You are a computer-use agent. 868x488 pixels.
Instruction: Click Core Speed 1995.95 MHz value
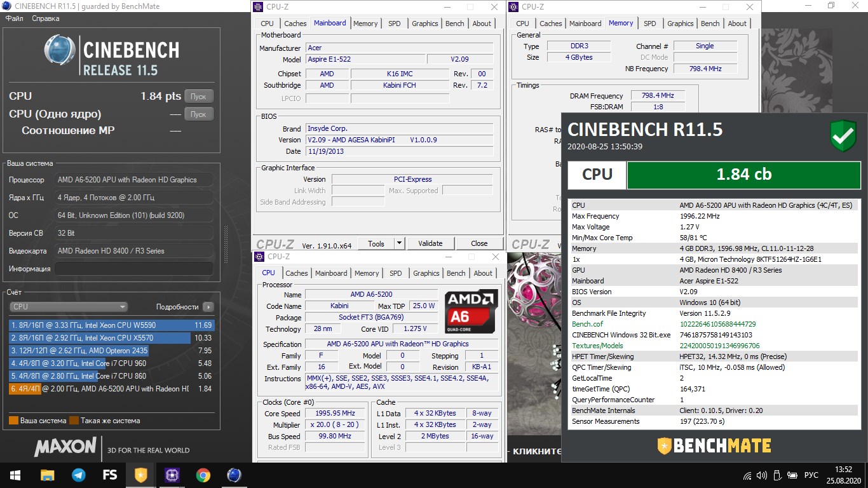pos(336,413)
